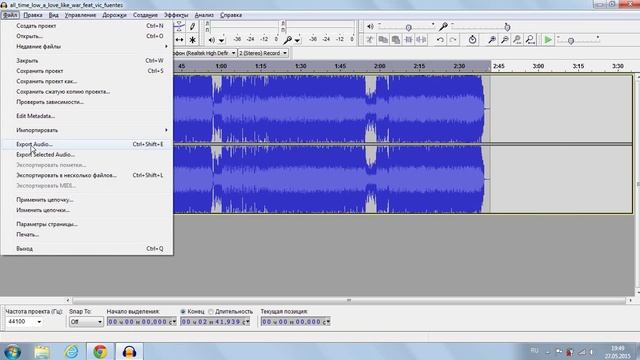Click the Zoom In magnifier icon
This screenshot has width=640, height=360.
pyautogui.click(x=492, y=40)
